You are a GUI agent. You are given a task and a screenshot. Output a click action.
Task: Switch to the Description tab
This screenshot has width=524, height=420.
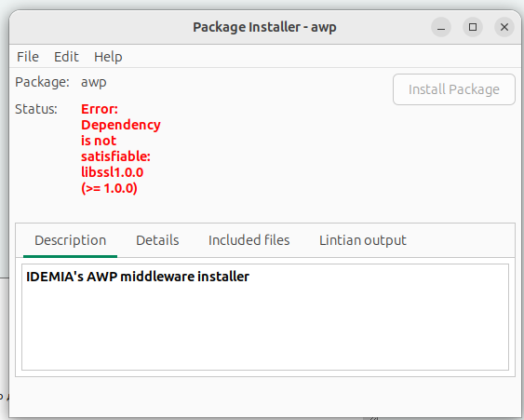point(70,240)
